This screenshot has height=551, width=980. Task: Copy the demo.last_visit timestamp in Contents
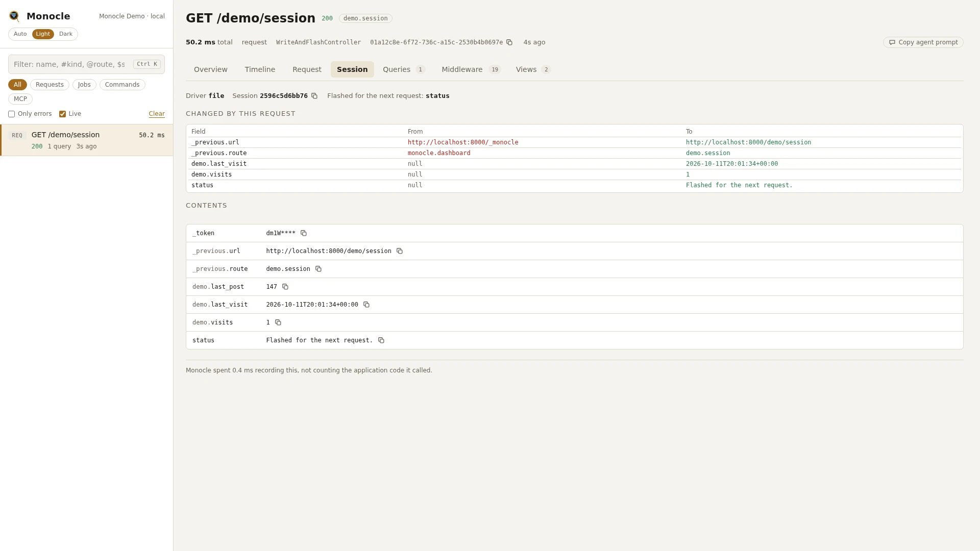(x=366, y=305)
